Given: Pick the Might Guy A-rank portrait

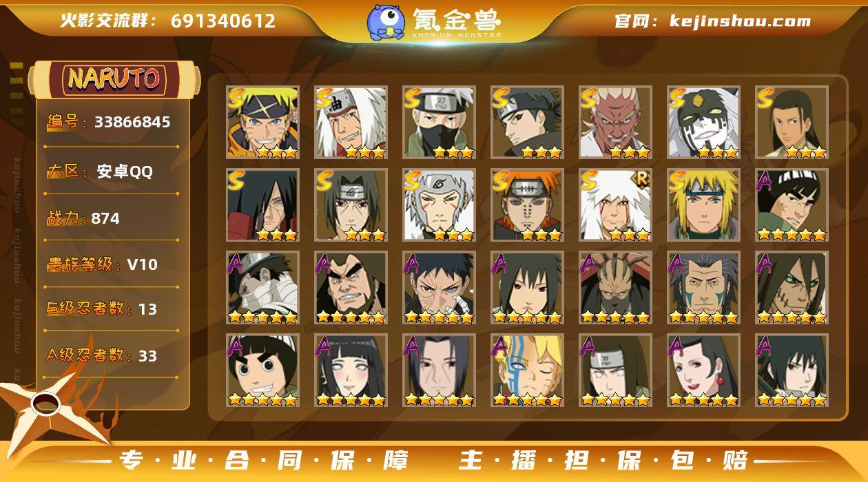Looking at the screenshot, I should [x=792, y=205].
